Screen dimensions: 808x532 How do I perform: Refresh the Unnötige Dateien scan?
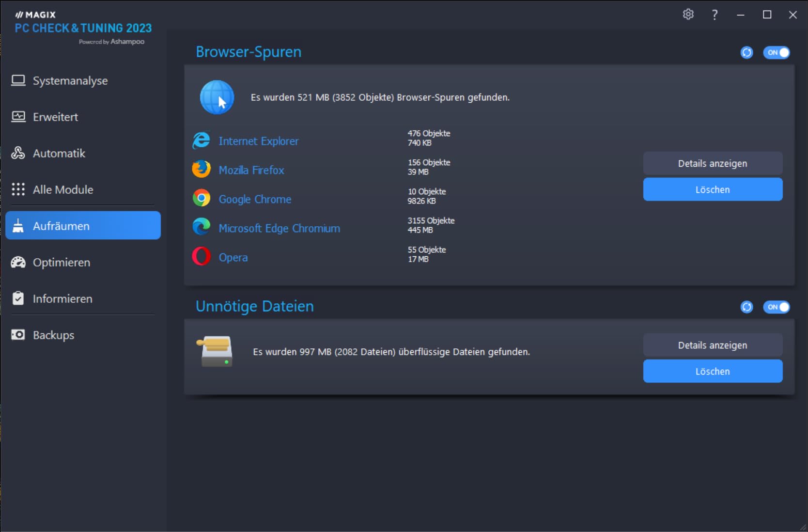[747, 307]
